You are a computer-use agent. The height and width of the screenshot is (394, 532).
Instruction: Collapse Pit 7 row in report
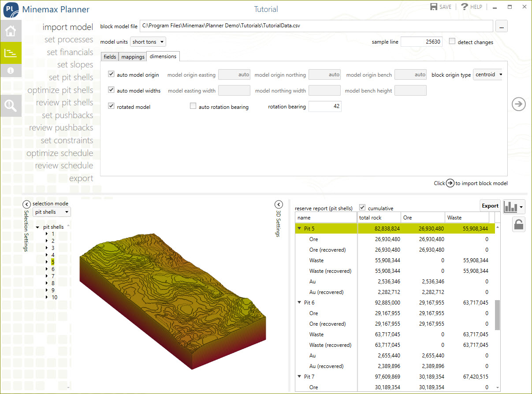coord(300,377)
